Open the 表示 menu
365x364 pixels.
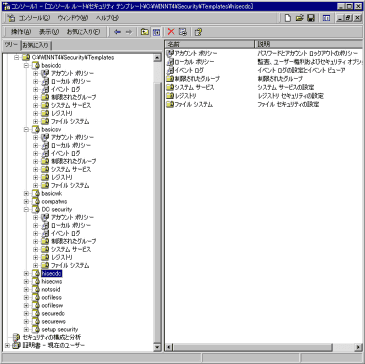[49, 32]
